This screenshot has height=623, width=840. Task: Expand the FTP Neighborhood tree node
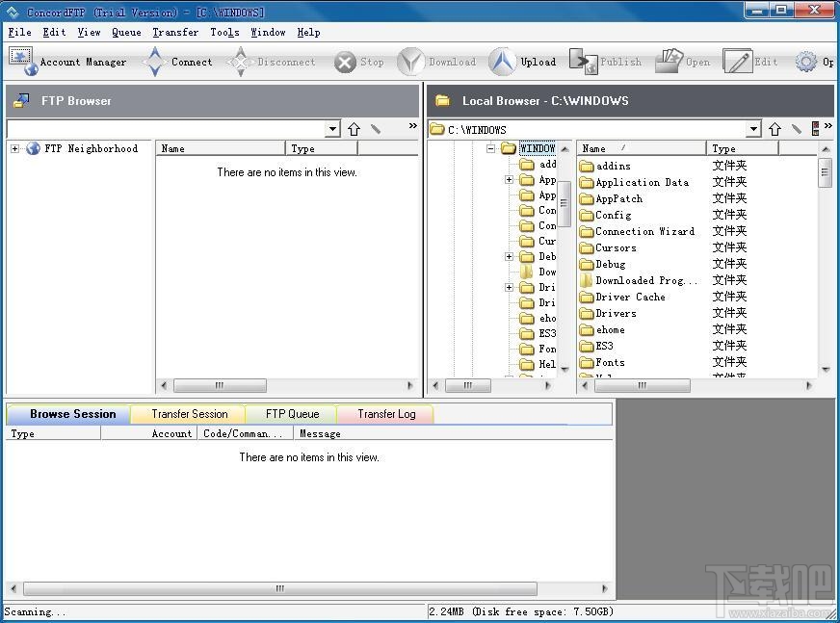click(x=15, y=148)
